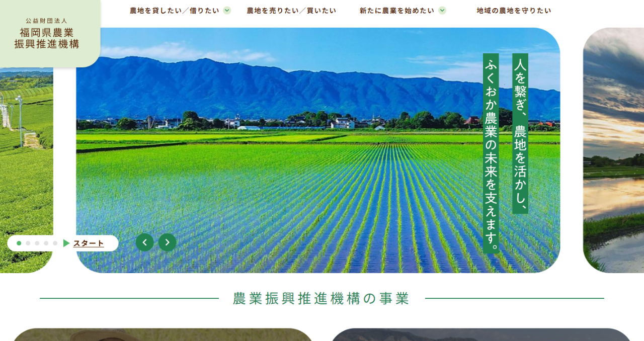Select the fifth slide indicator dot
This screenshot has width=644, height=341.
point(55,243)
